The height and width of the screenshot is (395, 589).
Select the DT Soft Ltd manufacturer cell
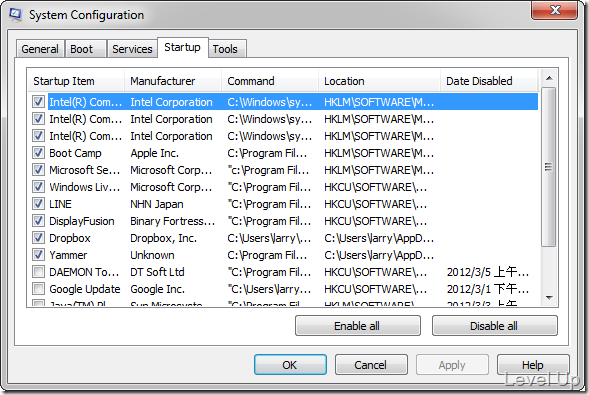[157, 272]
